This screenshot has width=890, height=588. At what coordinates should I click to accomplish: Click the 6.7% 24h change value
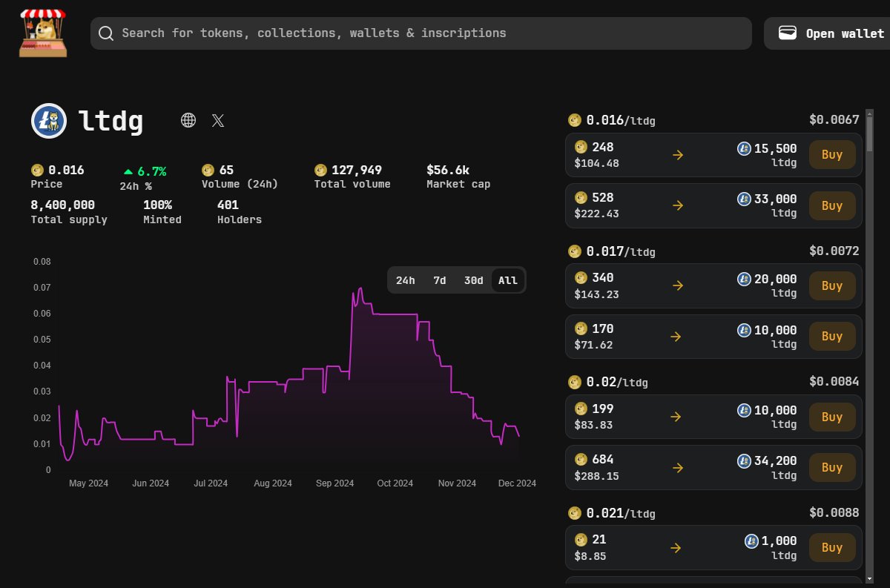tap(152, 171)
